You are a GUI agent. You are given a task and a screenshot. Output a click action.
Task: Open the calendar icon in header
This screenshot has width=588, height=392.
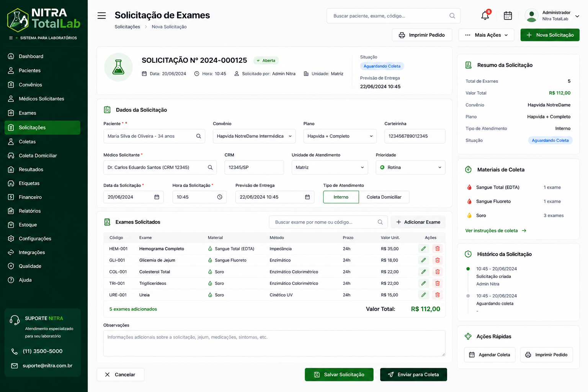pyautogui.click(x=508, y=16)
